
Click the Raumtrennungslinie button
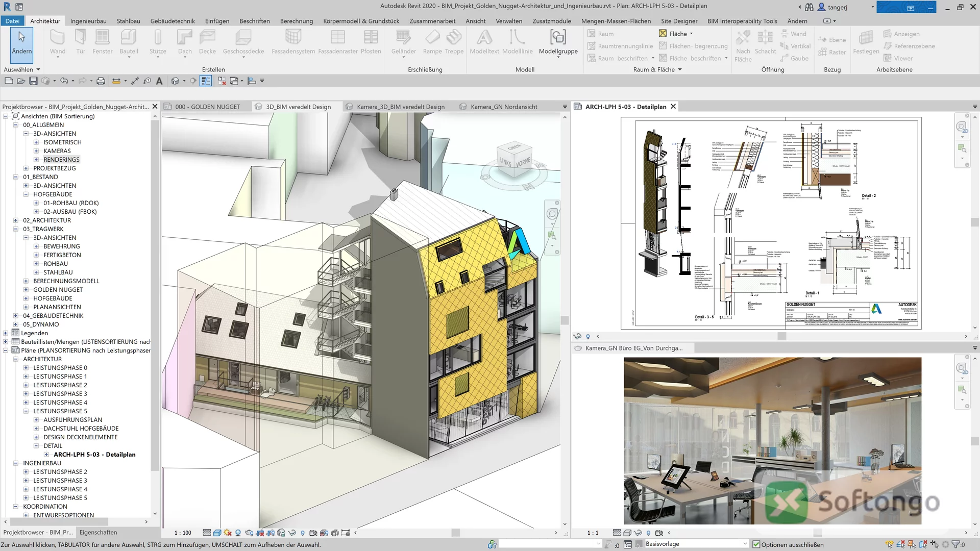620,46
